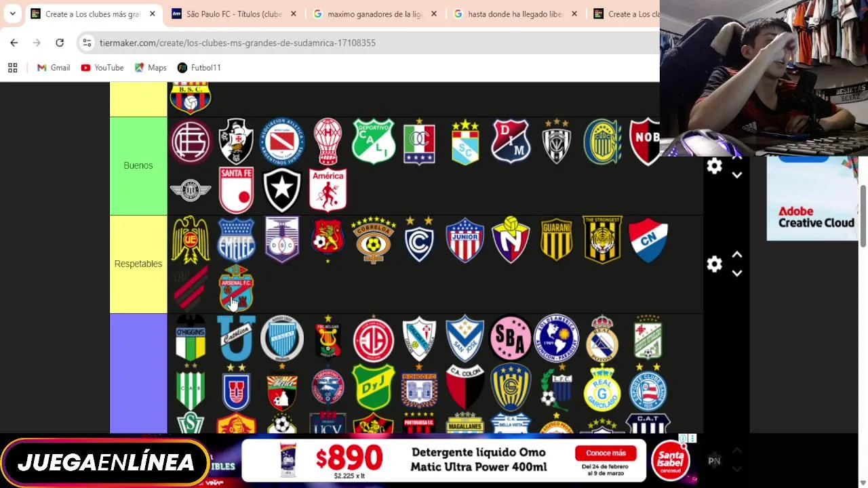Viewport: 868px width, 488px height.
Task: Switch to the São Paulo FC - Títulos tab
Action: [x=233, y=14]
